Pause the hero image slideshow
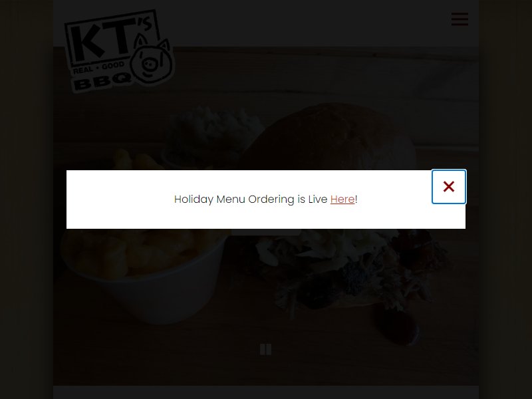Screen dimensions: 532x399 click(x=265, y=349)
